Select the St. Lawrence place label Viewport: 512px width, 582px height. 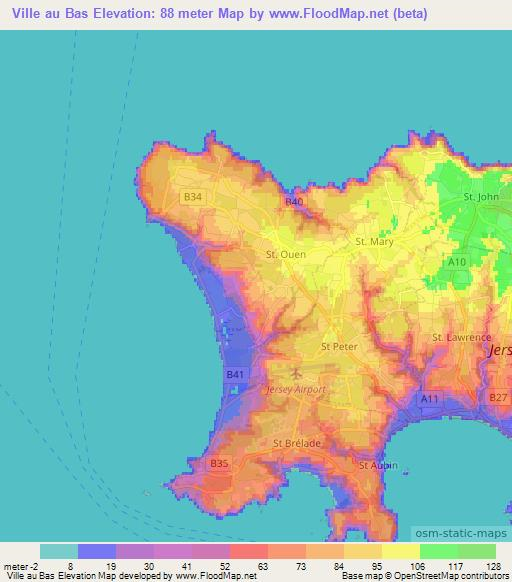tap(462, 337)
